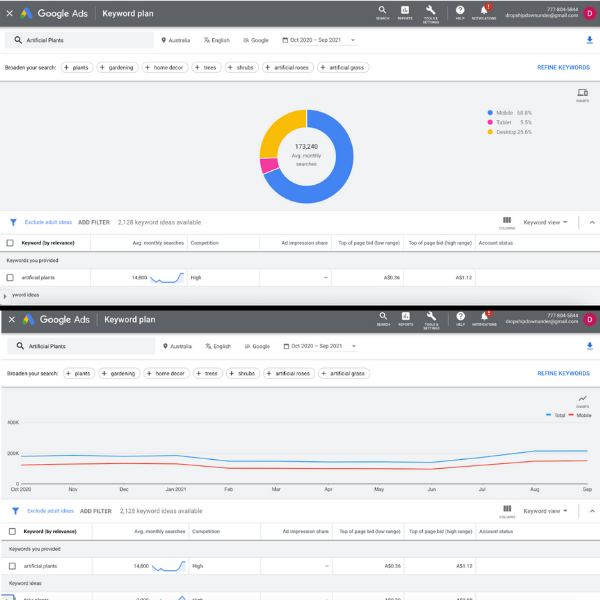Click Exclude adult ideas filter in bottom panel
The width and height of the screenshot is (600, 600).
tap(50, 511)
